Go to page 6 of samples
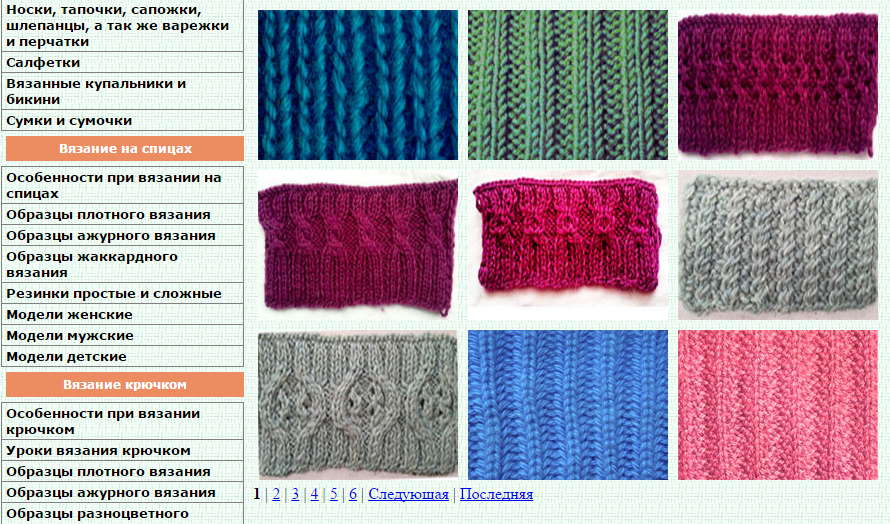Viewport: 890px width, 524px height. (x=353, y=494)
